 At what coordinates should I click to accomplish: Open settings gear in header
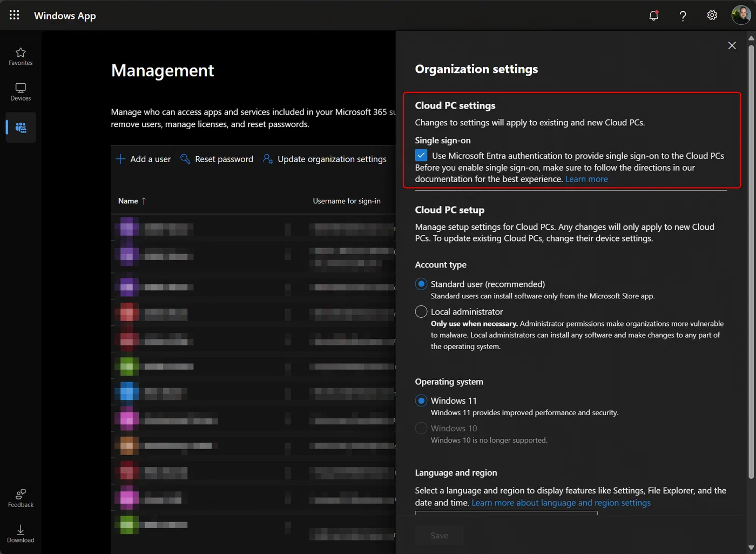(712, 15)
